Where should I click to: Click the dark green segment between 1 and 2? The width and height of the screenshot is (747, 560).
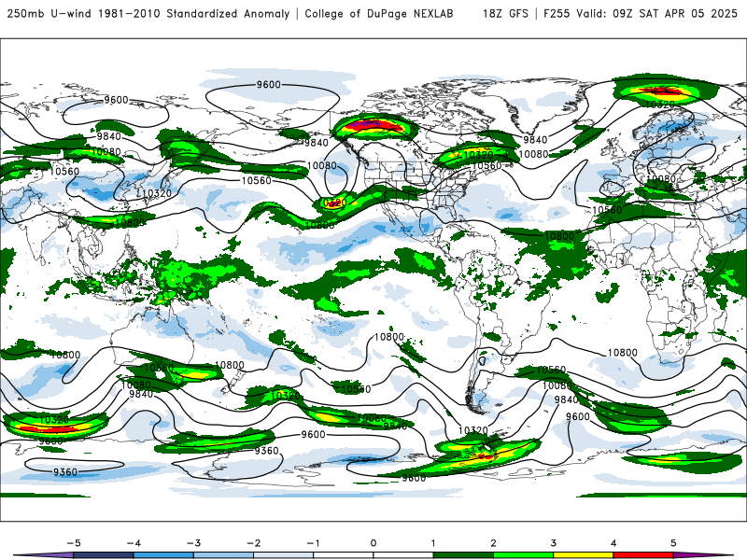click(462, 555)
